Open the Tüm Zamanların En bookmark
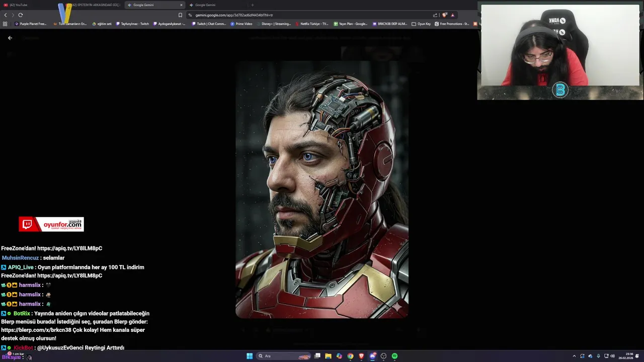This screenshot has height=362, width=644. (70, 24)
